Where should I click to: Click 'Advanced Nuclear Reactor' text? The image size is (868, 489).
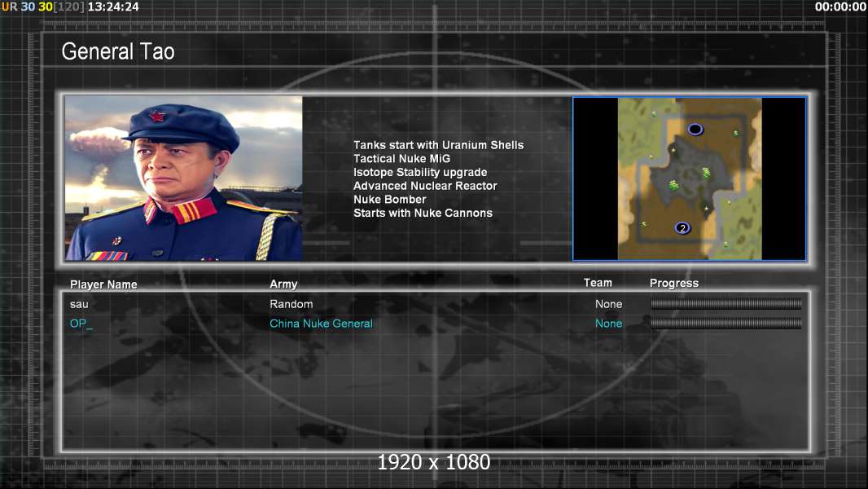point(425,186)
